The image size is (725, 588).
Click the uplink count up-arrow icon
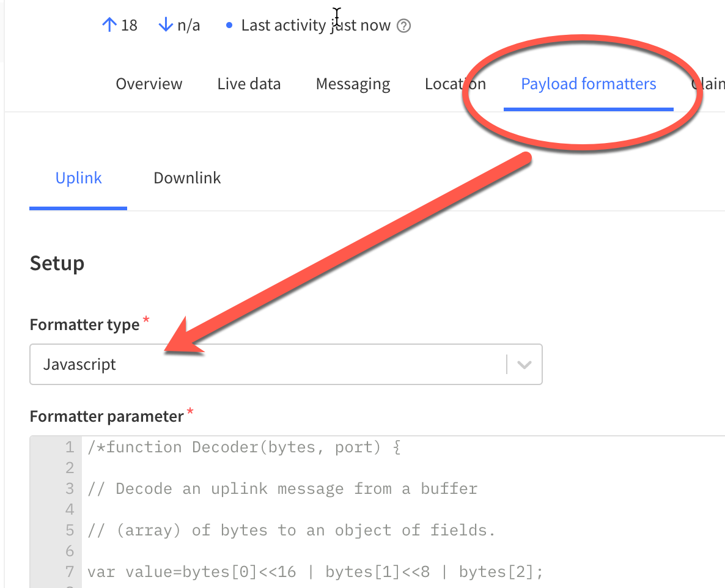(109, 25)
